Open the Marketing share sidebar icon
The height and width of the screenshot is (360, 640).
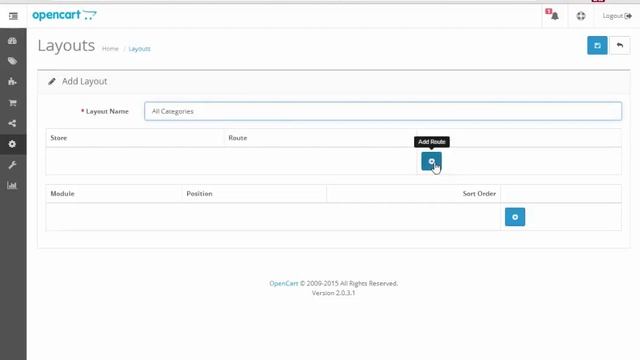point(12,123)
